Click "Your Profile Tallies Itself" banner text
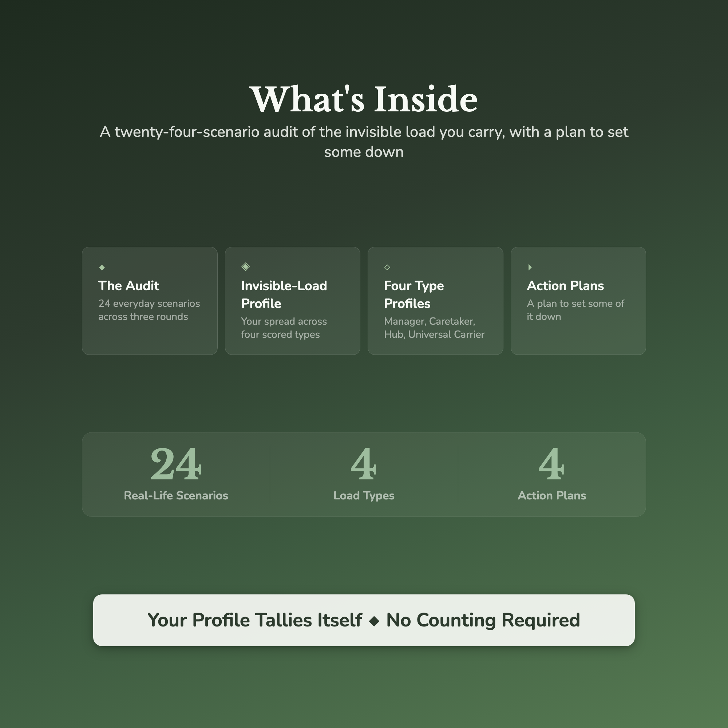This screenshot has width=728, height=728. [x=255, y=620]
